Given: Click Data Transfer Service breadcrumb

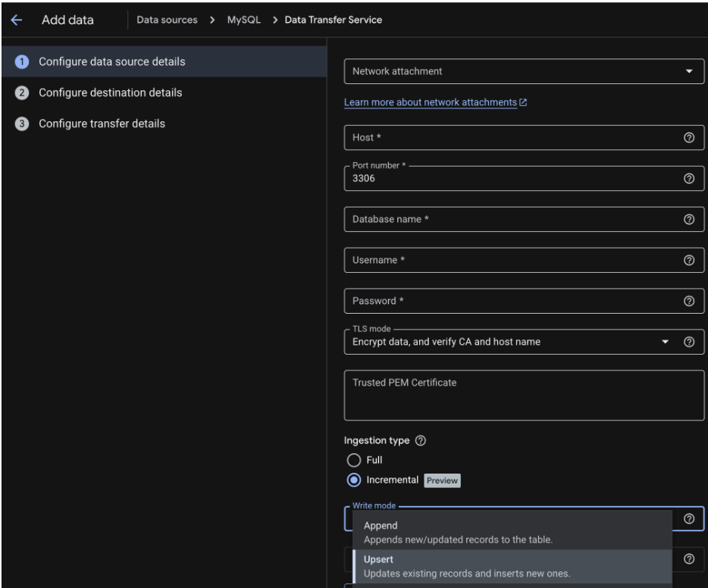Looking at the screenshot, I should point(334,20).
